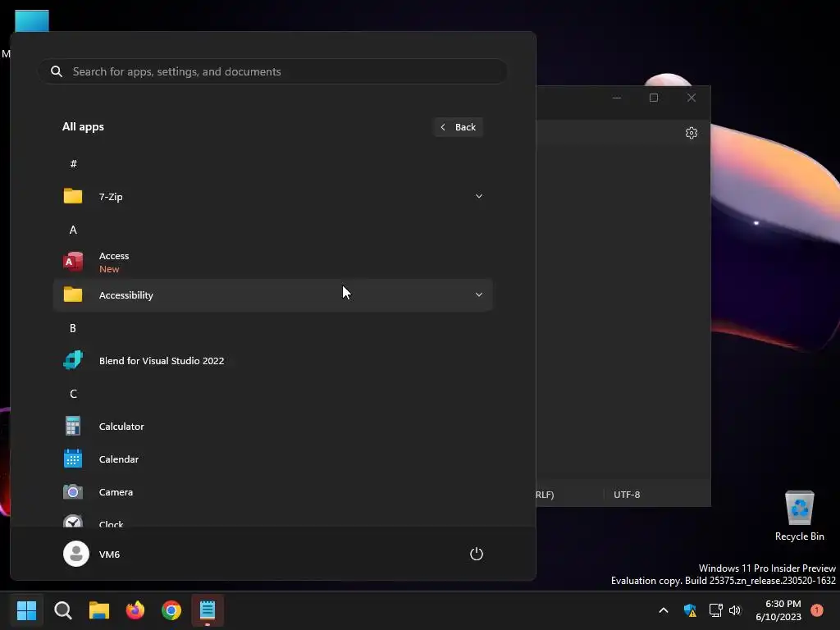Launch the Calculator app icon
Screen dimensions: 840x630
(73, 426)
